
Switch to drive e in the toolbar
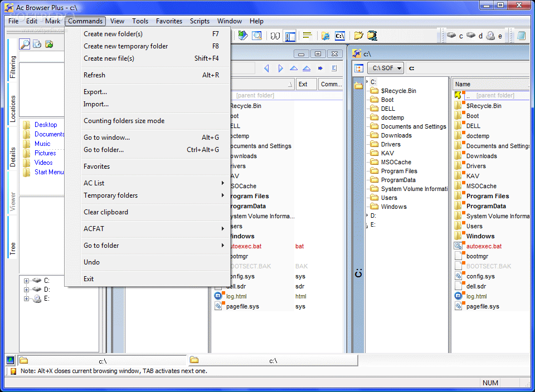[494, 36]
